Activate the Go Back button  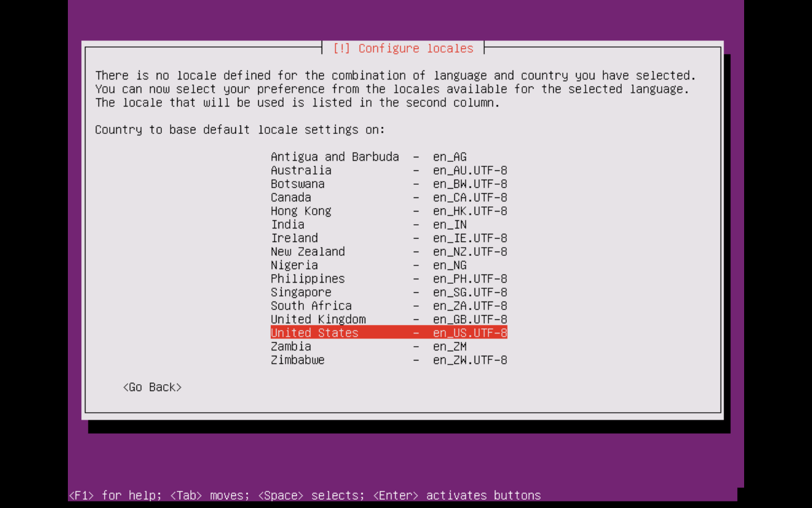click(152, 387)
